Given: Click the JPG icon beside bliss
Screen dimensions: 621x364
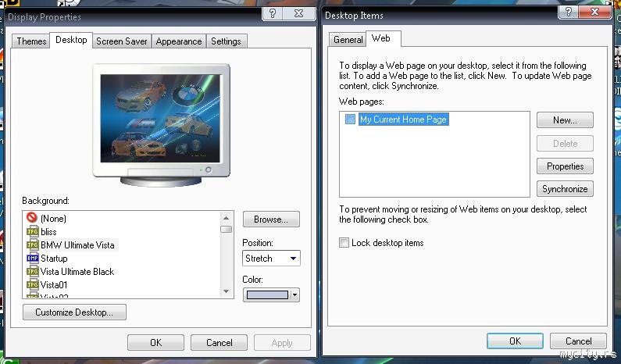Looking at the screenshot, I should pyautogui.click(x=32, y=231).
